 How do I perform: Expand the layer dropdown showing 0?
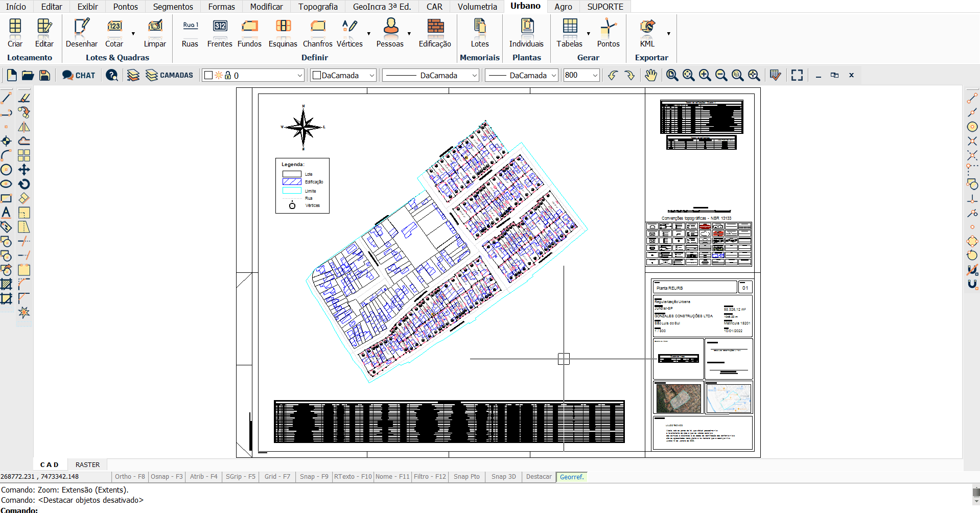click(299, 76)
